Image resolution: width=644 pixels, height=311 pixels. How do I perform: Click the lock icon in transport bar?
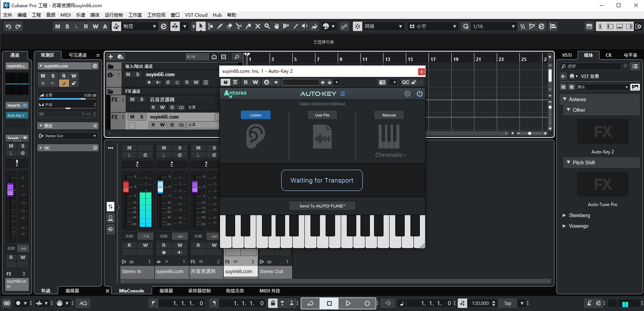point(273,303)
